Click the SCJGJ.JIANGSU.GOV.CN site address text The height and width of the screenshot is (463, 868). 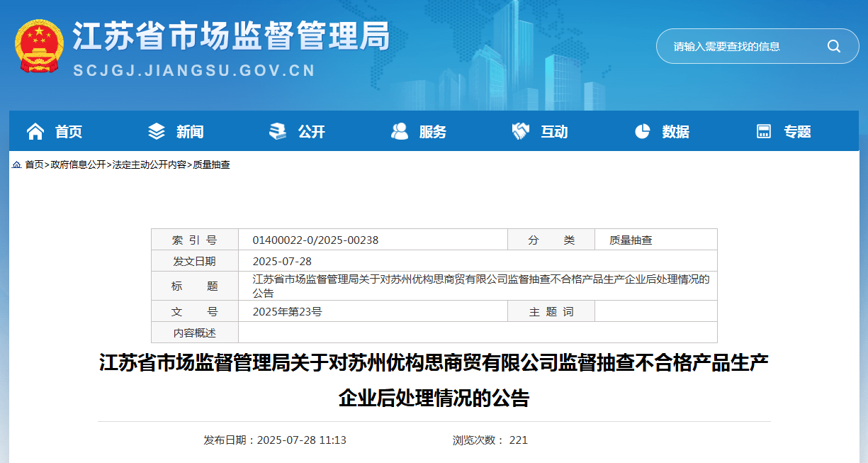[195, 71]
